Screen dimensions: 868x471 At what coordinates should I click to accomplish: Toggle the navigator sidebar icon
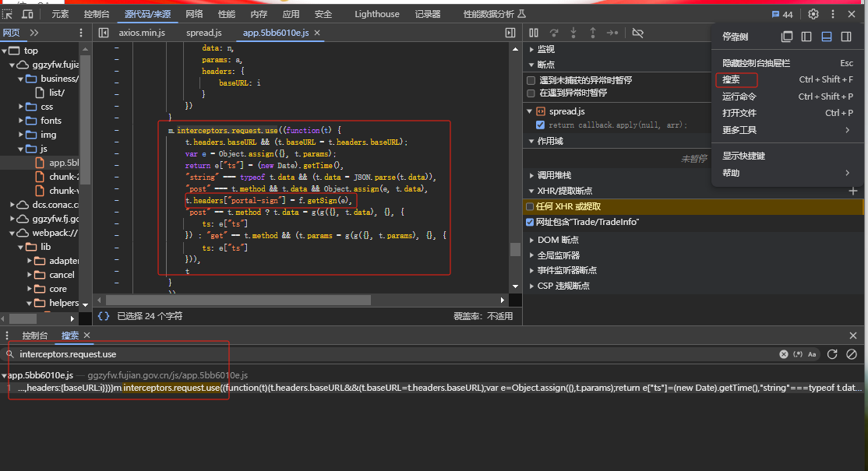pyautogui.click(x=104, y=33)
